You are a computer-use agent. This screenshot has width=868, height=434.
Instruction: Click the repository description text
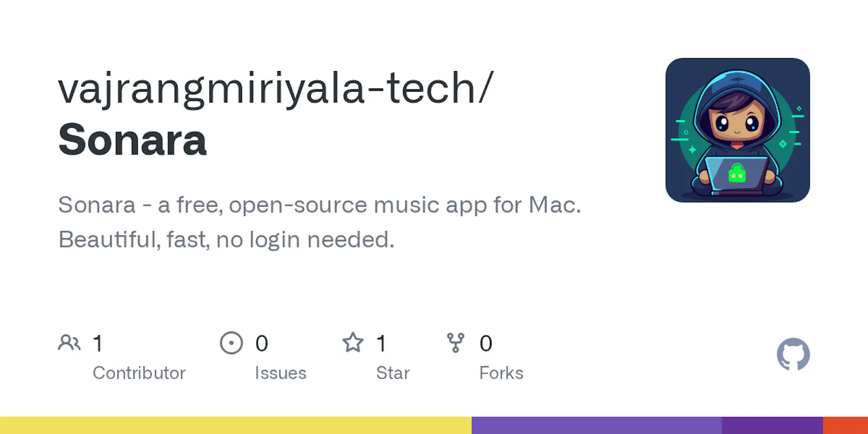[x=320, y=222]
